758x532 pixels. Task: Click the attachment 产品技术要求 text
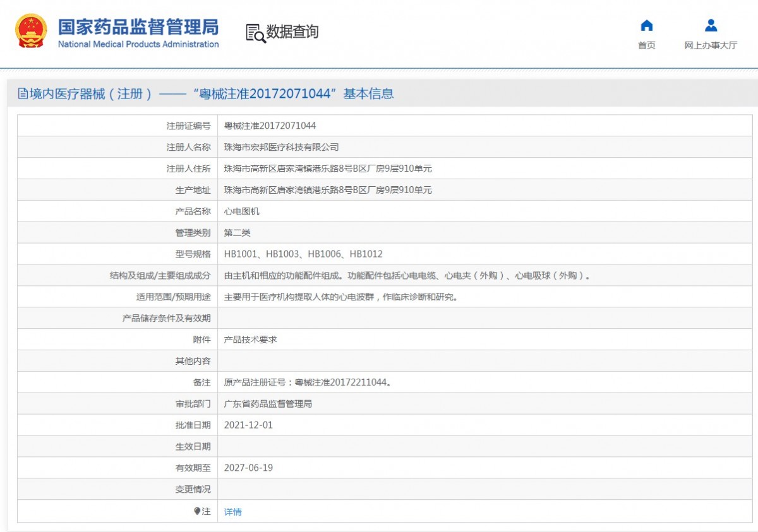pyautogui.click(x=250, y=340)
